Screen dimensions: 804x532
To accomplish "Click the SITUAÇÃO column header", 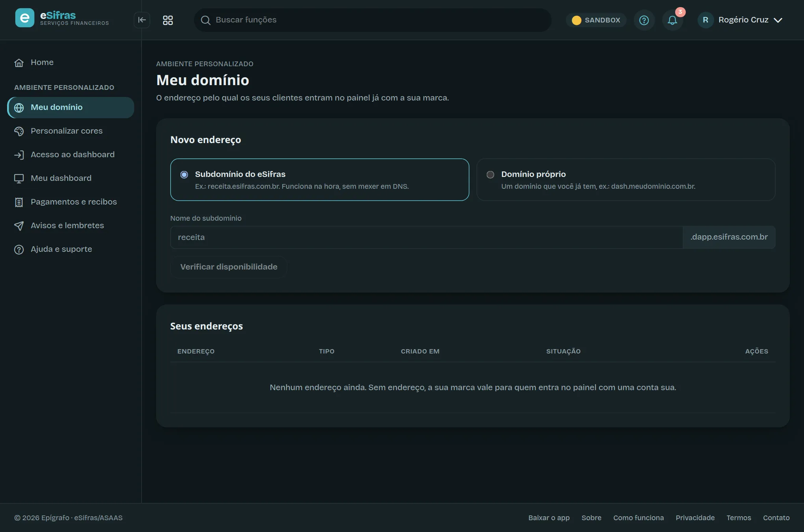I will 563,351.
